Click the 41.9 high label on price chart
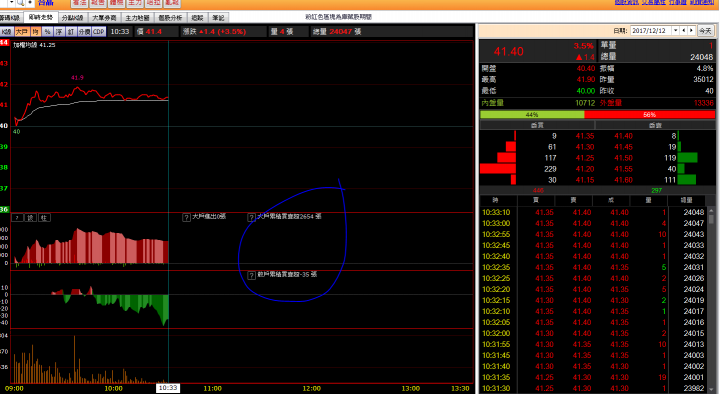 coord(77,78)
